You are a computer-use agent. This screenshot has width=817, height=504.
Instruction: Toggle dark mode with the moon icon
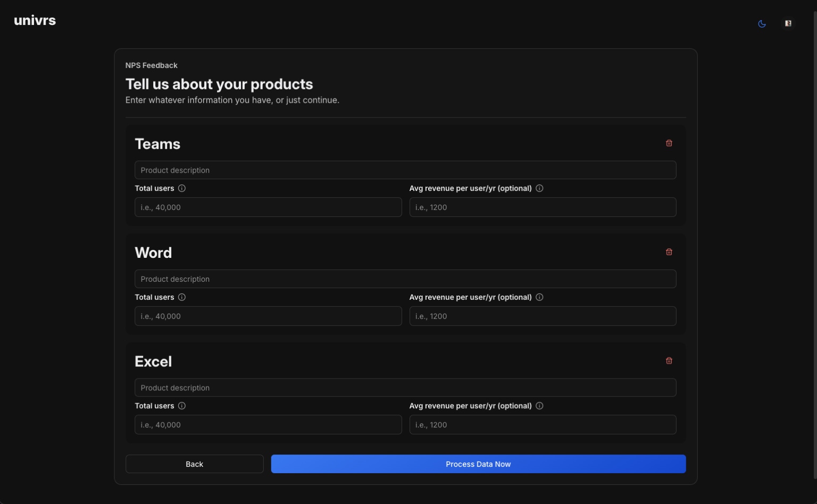[762, 23]
